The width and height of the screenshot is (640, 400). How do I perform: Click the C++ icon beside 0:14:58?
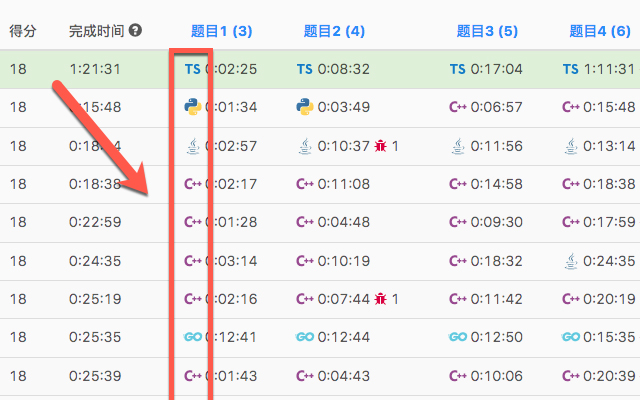(458, 184)
